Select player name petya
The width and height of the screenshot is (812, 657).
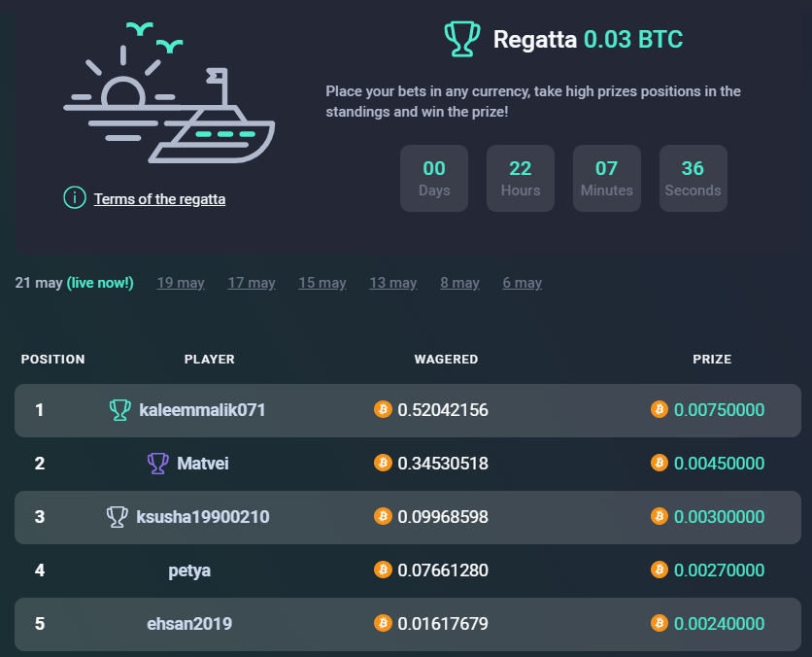(189, 571)
